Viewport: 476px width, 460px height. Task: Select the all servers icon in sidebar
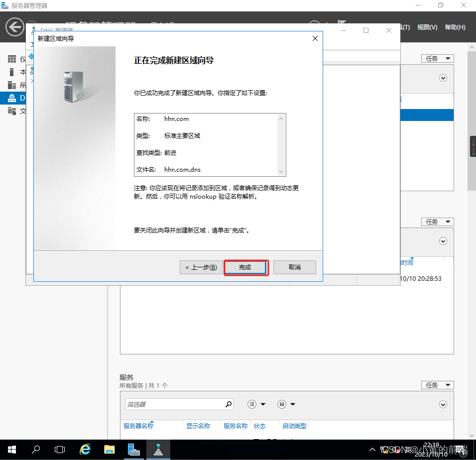pos(12,85)
